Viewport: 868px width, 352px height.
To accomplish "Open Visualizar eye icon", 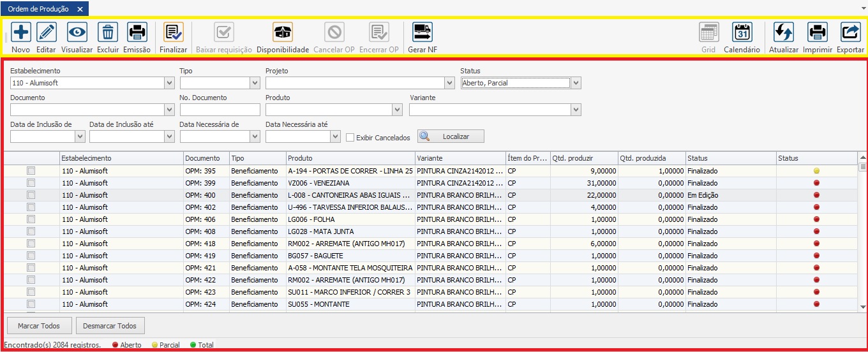I will click(x=77, y=32).
